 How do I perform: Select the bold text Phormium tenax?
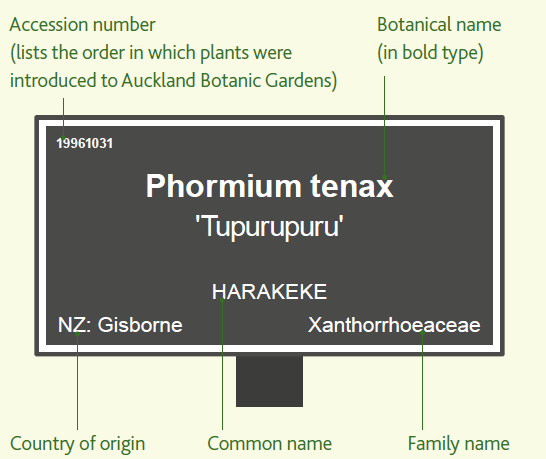click(x=269, y=186)
